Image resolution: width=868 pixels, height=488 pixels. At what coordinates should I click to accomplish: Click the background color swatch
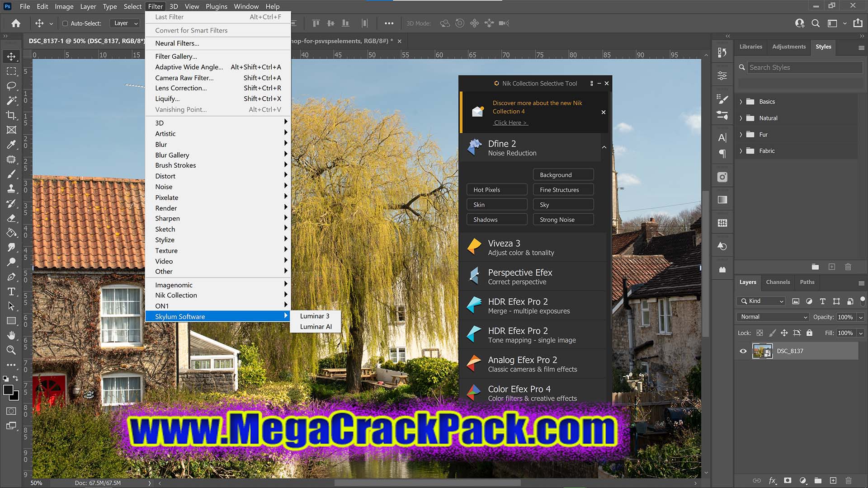[16, 397]
